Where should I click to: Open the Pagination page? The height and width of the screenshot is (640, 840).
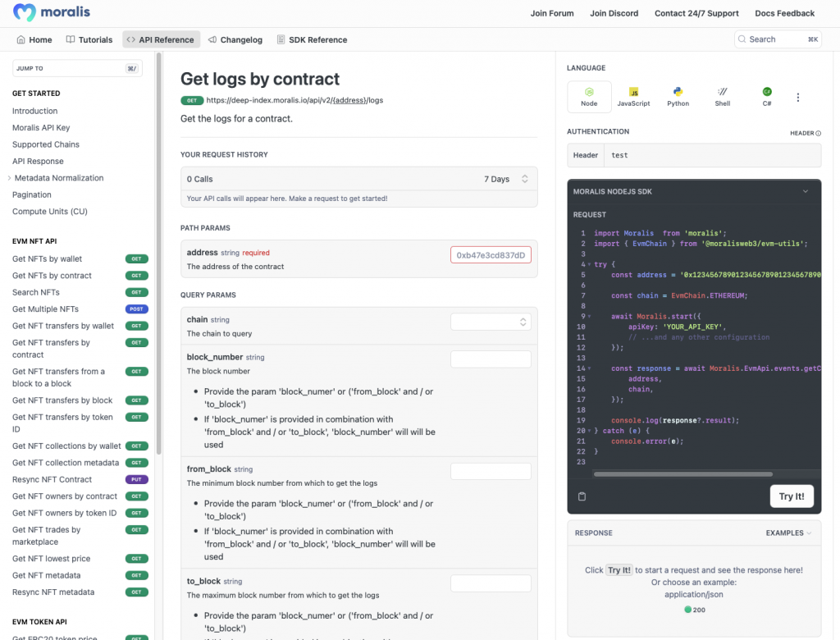tap(32, 195)
